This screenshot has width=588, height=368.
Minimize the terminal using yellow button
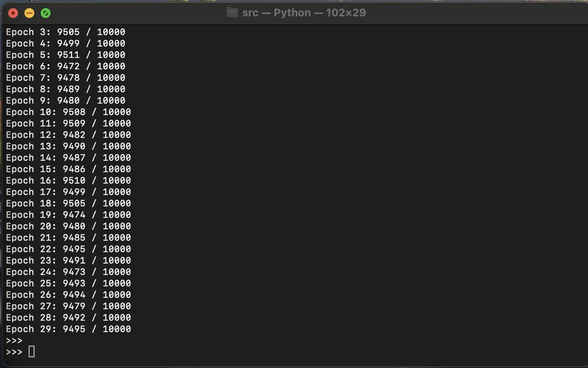pyautogui.click(x=29, y=13)
